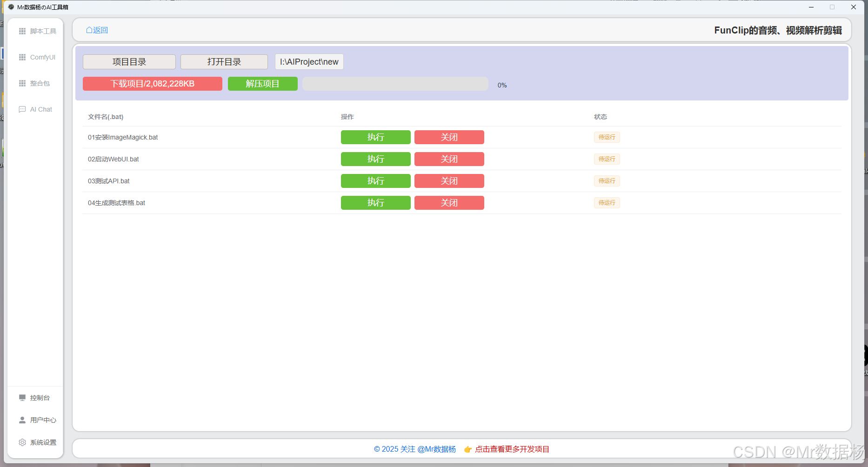
Task: Minimize the Mr数据杨のAI工具箱 window
Action: click(811, 7)
